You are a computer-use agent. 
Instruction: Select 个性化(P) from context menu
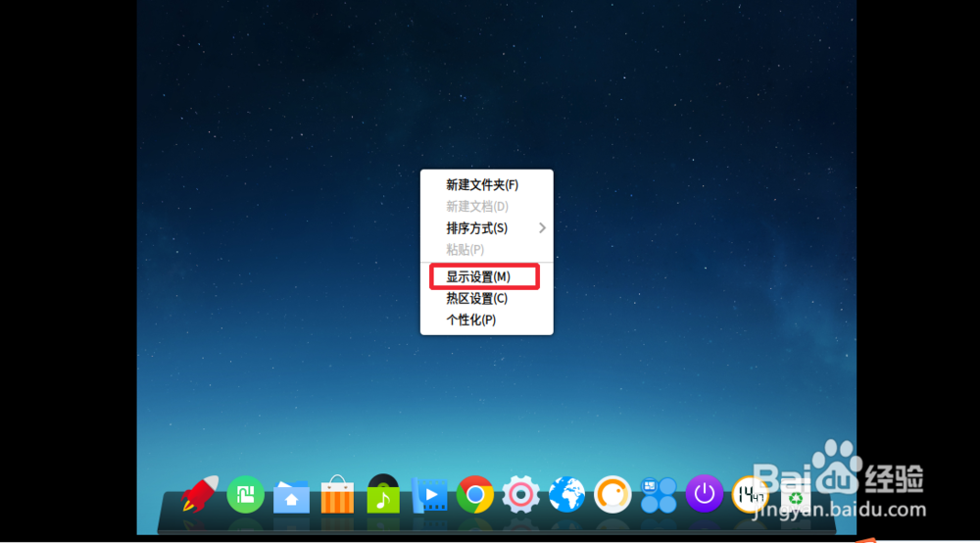(486, 320)
